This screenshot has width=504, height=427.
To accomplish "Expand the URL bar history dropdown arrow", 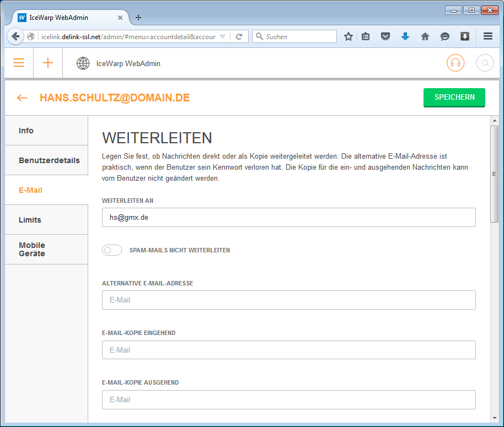I will click(222, 36).
